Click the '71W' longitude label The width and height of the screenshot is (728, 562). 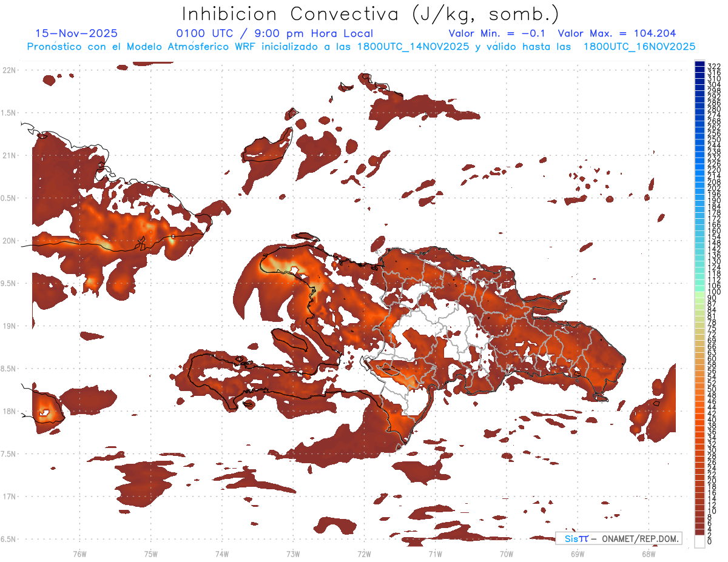coord(435,553)
